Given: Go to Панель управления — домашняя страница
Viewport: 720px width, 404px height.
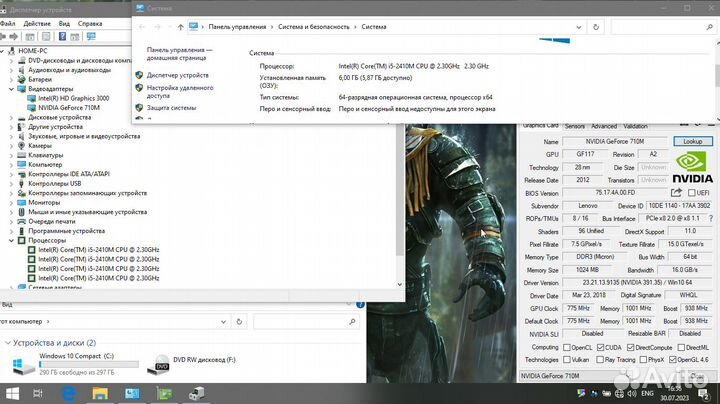Looking at the screenshot, I should 180,54.
